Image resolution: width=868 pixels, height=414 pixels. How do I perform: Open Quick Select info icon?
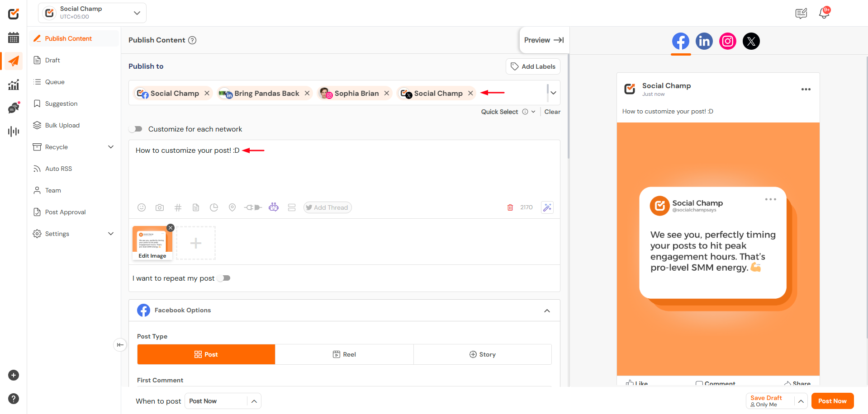coord(525,112)
